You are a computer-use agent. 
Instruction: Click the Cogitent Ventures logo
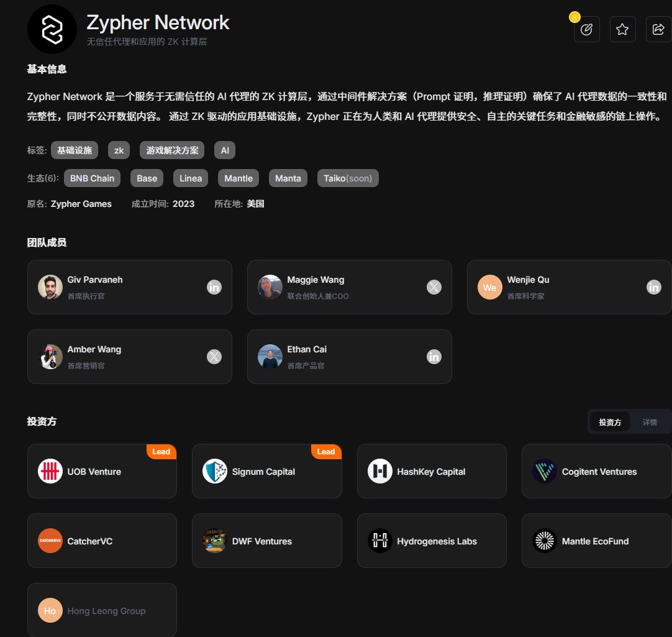pos(544,471)
